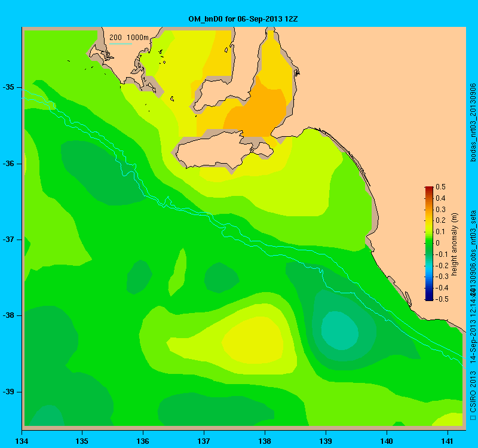
Task: Click the '0.5' color bar label
Action: 440,187
